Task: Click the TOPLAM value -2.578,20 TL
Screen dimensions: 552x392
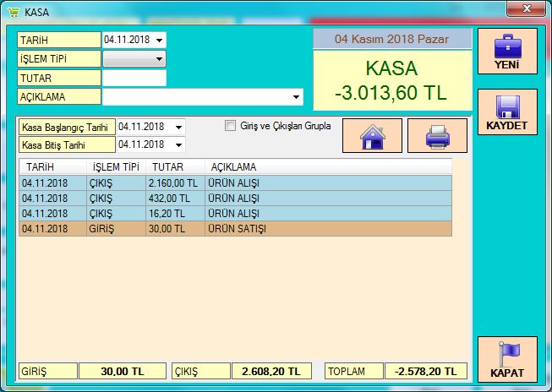Action: click(x=426, y=371)
